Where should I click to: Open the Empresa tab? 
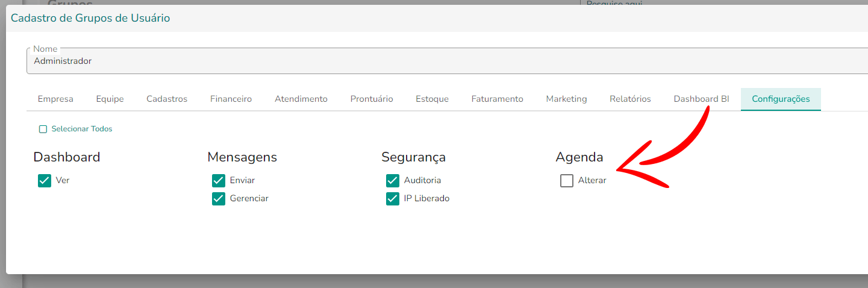[x=55, y=99]
